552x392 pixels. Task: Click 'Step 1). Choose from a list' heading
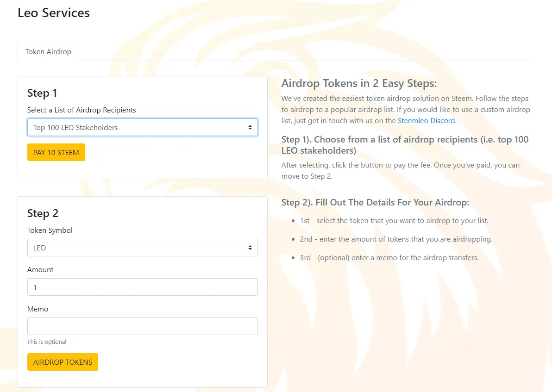(405, 145)
